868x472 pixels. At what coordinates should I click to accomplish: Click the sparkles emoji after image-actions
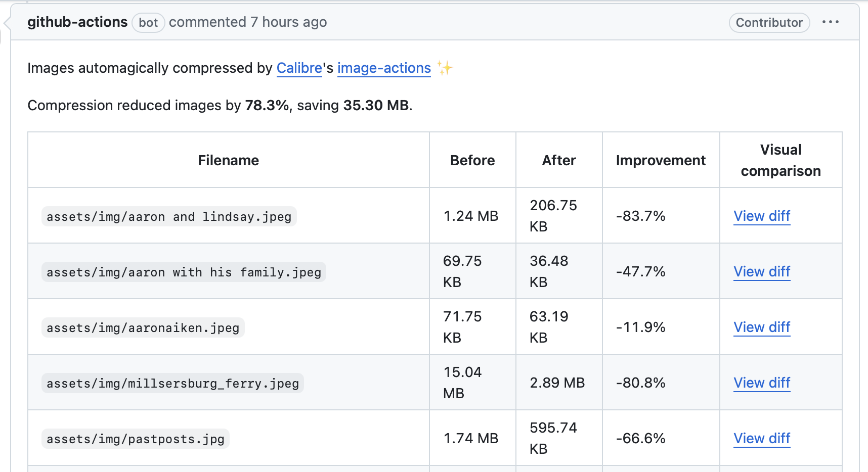click(x=445, y=68)
